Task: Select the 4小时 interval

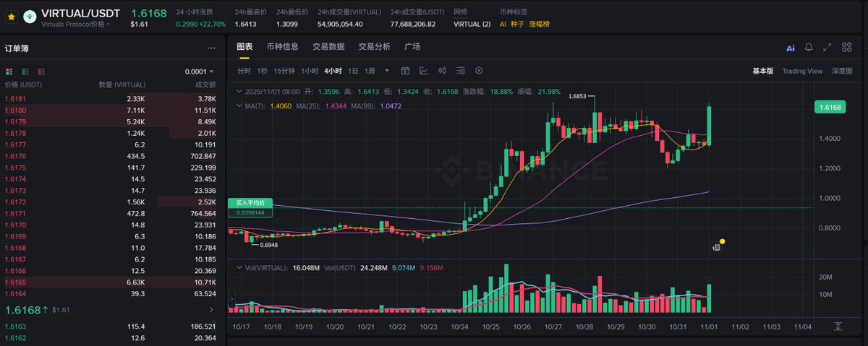Action: point(333,71)
